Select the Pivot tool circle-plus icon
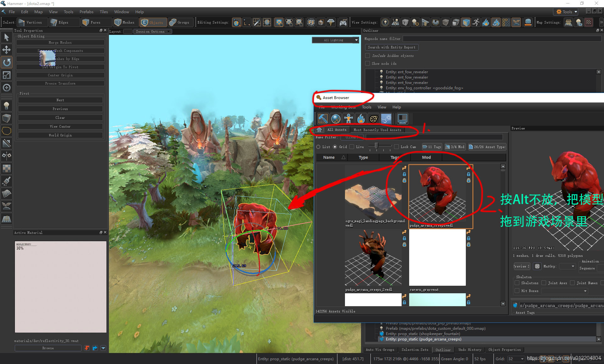This screenshot has height=364, width=604. (x=6, y=88)
